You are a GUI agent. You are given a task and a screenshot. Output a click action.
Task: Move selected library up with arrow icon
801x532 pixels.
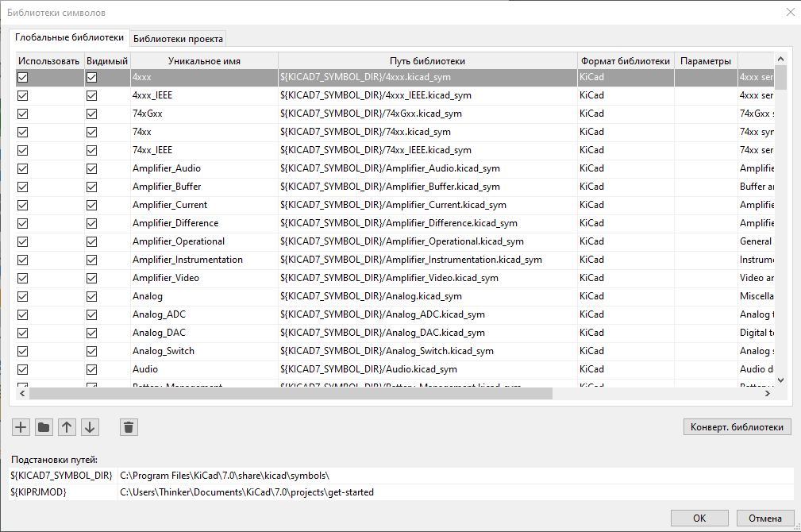[67, 427]
